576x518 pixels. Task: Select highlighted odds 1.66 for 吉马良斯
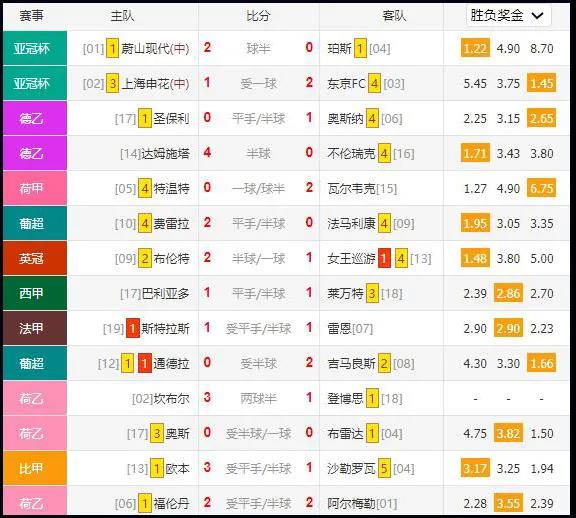541,363
